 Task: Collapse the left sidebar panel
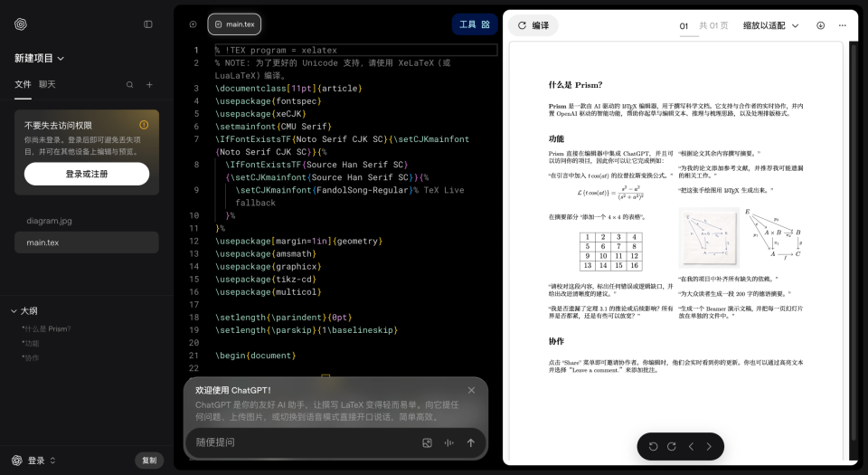click(x=147, y=24)
